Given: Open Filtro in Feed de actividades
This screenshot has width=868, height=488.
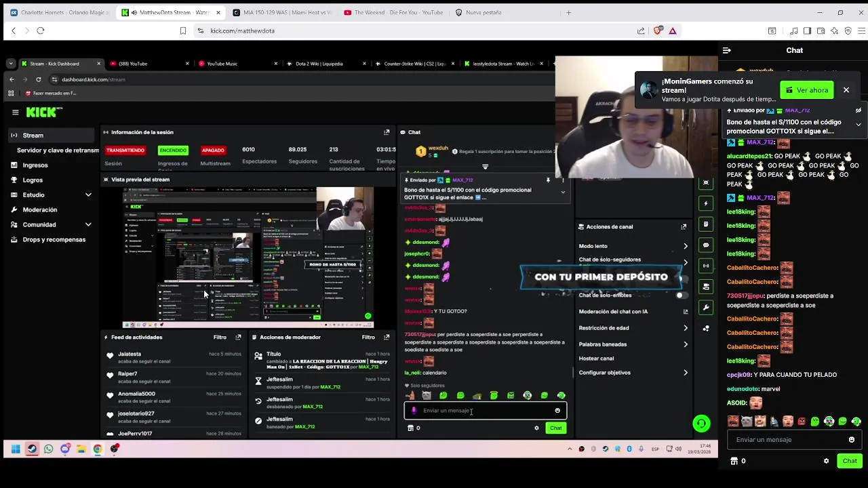Looking at the screenshot, I should tap(220, 337).
